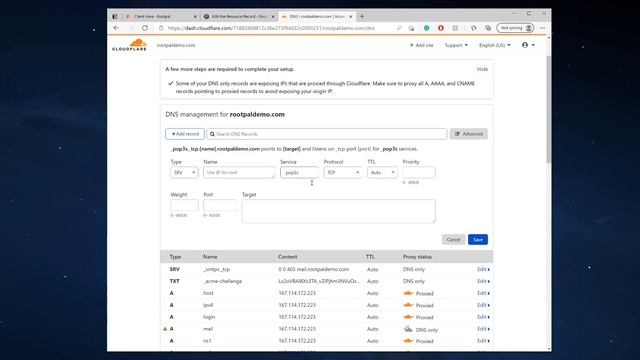Image resolution: width=640 pixels, height=360 pixels.
Task: Click the page vertical scrollbar
Action: [x=549, y=108]
